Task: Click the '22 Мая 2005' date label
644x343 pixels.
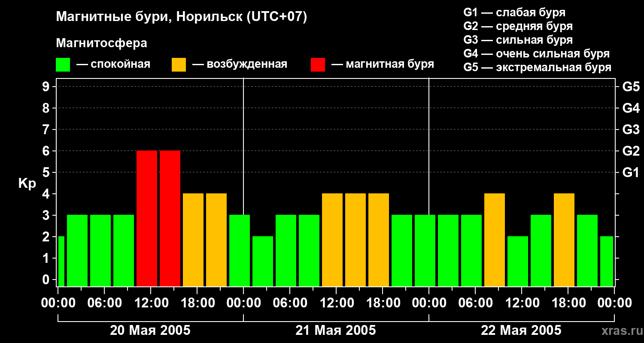Action: click(521, 330)
